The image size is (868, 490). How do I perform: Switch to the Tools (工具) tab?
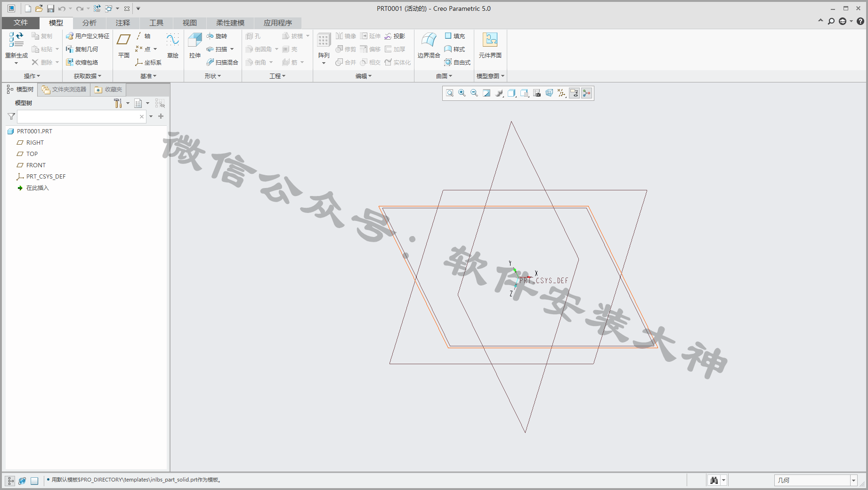156,23
